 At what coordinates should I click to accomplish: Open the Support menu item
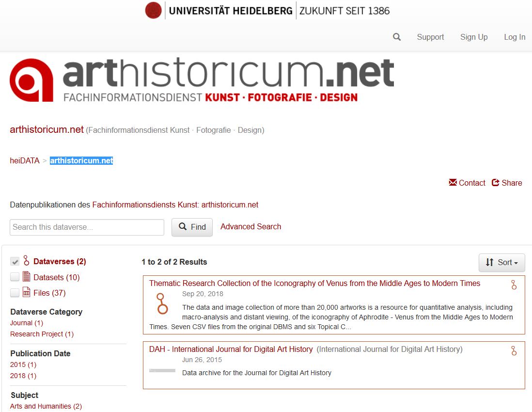tap(430, 37)
